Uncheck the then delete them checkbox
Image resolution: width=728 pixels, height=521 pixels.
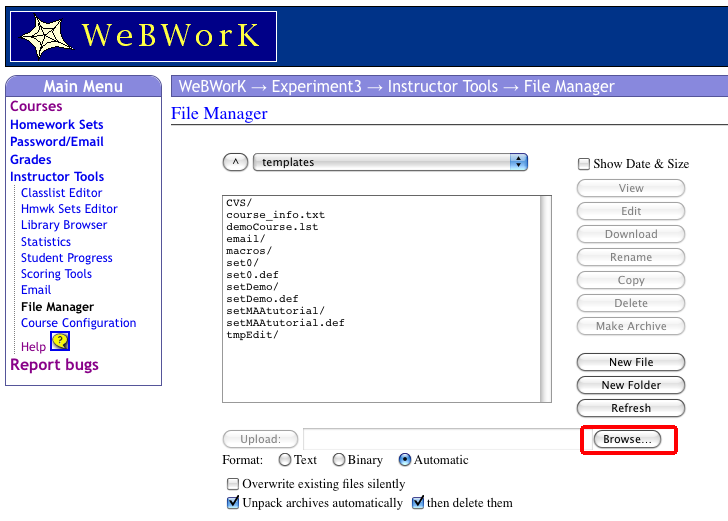418,503
